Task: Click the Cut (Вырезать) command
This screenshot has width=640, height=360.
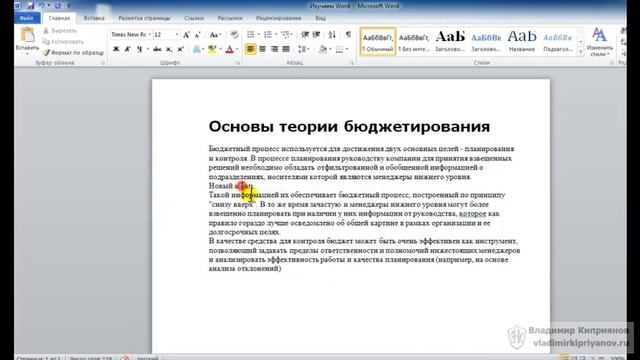Action: point(60,31)
